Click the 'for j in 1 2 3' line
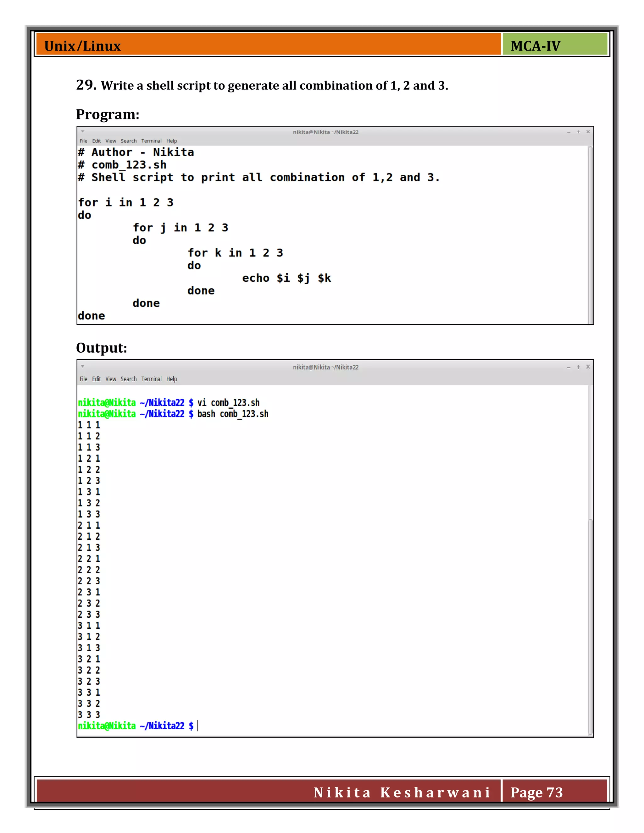Screen dimensions: 644x833 point(180,228)
